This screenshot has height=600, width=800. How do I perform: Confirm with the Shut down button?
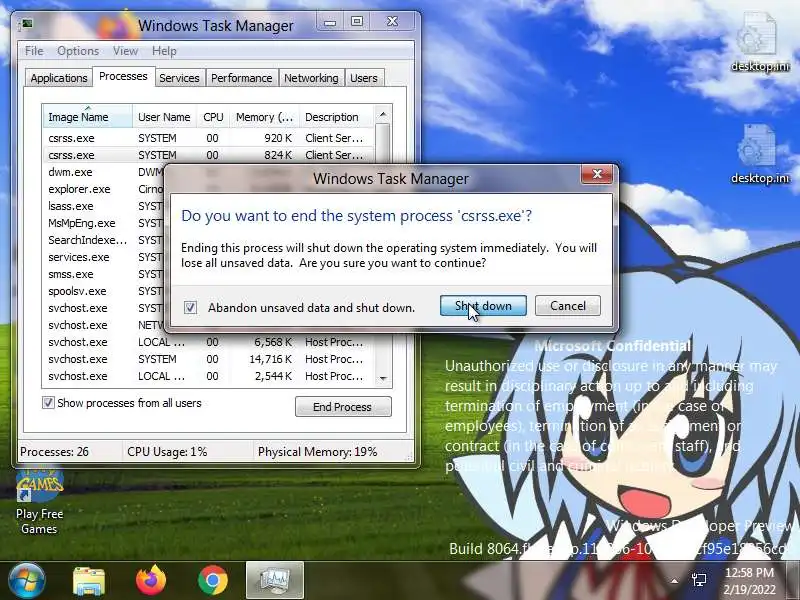coord(483,306)
